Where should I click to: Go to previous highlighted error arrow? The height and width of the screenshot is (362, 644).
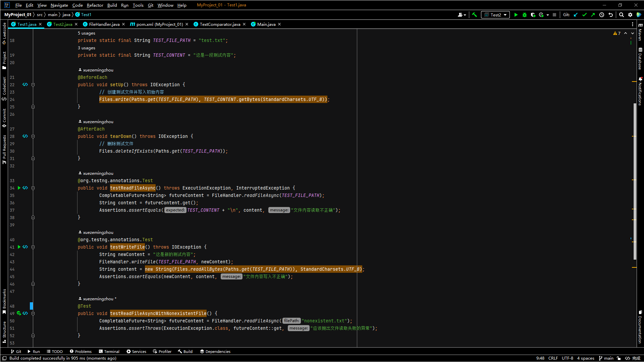point(626,33)
